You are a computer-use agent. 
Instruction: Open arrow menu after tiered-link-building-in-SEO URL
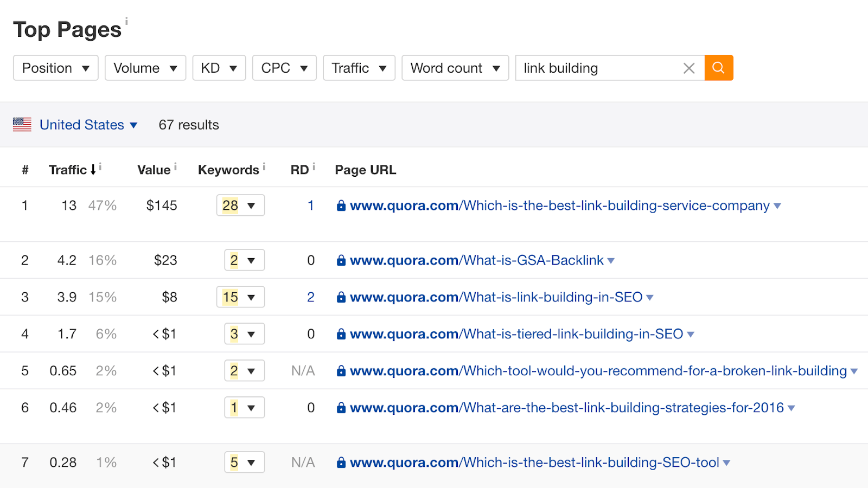[x=691, y=335]
